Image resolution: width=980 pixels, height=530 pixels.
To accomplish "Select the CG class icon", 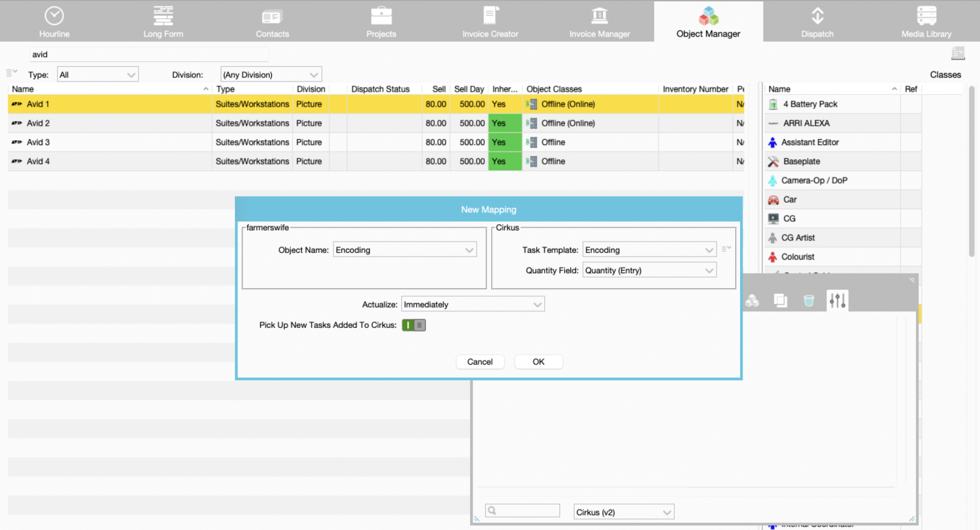I will pyautogui.click(x=773, y=219).
